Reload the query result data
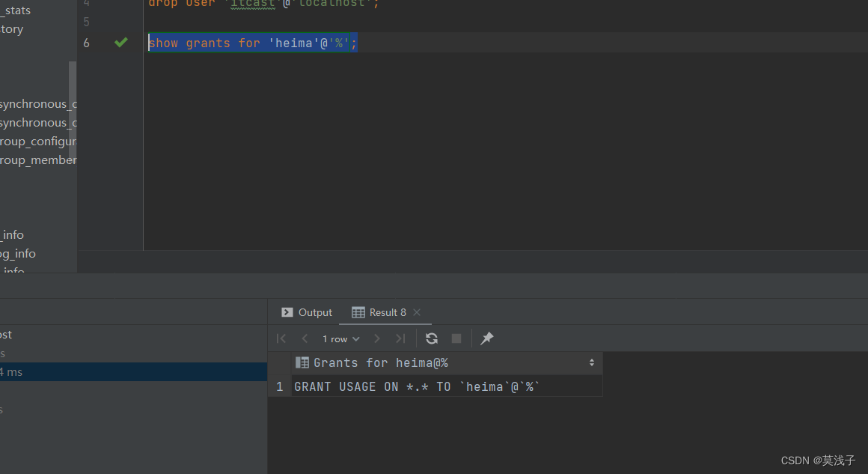Screen dimensions: 868x474 coord(432,338)
